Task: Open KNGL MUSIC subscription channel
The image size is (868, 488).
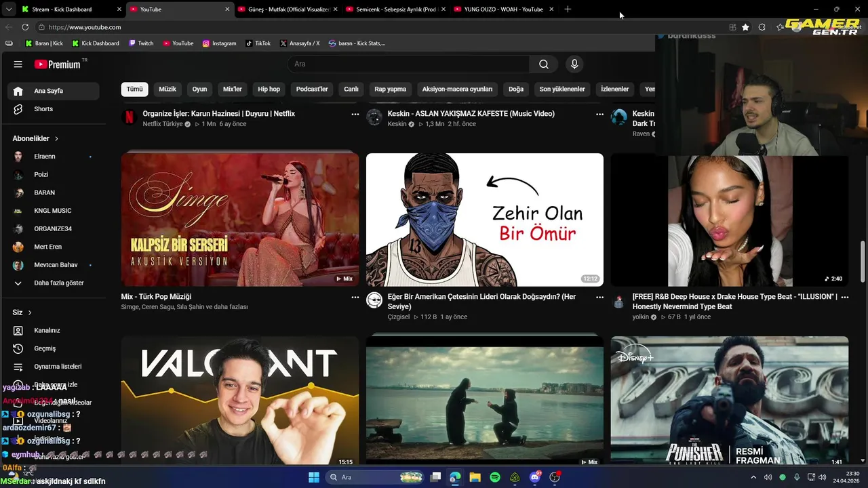Action: pos(54,211)
